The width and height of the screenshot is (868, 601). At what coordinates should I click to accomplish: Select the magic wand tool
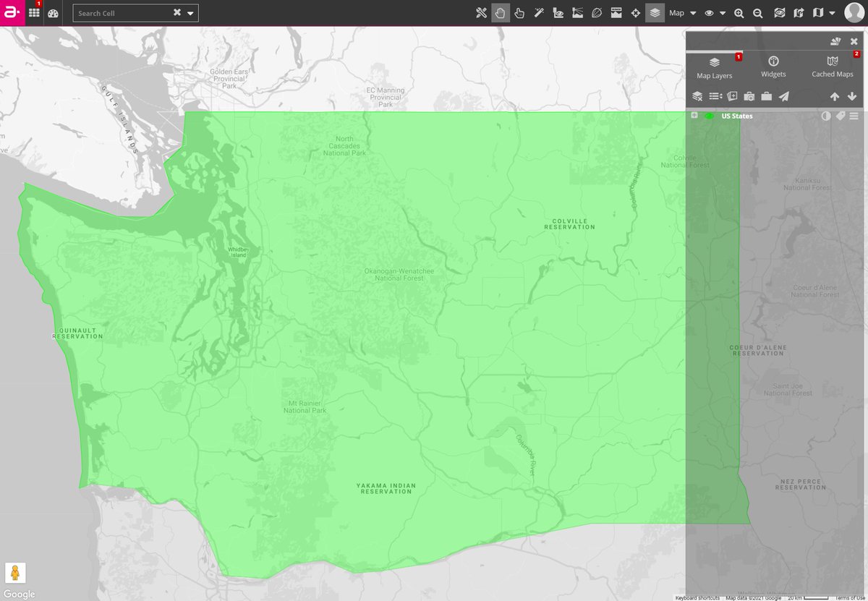[539, 13]
